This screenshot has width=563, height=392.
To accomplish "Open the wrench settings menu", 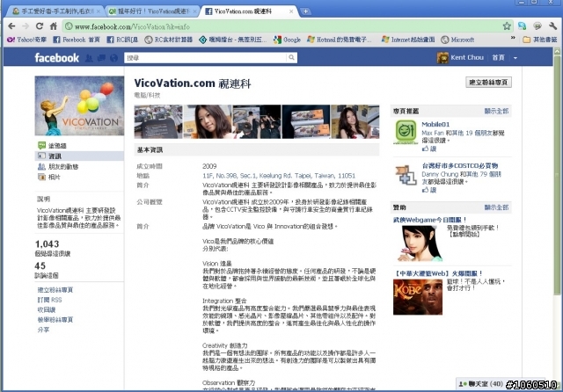I will point(552,25).
